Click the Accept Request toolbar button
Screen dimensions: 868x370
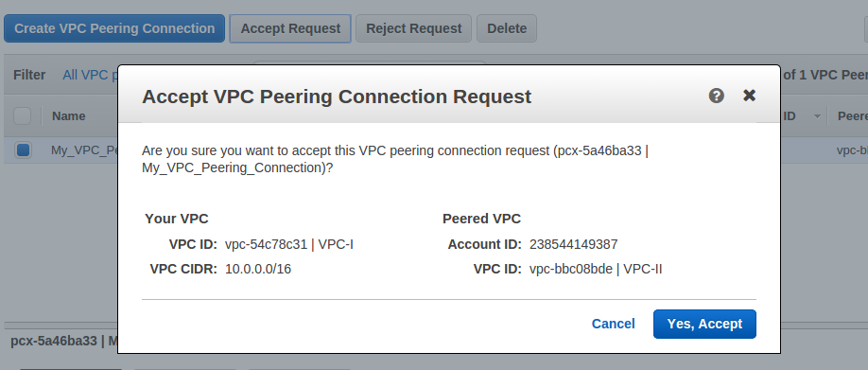[290, 28]
